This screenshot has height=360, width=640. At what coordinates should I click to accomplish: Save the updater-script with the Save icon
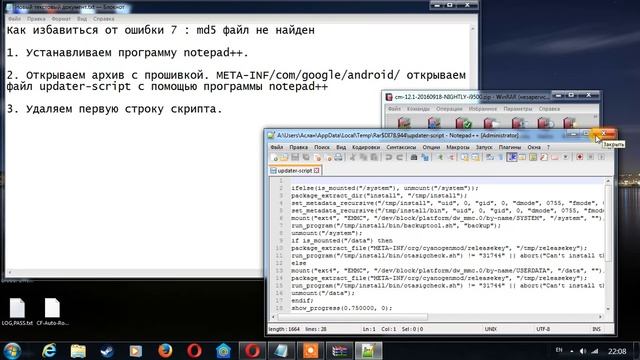click(295, 157)
